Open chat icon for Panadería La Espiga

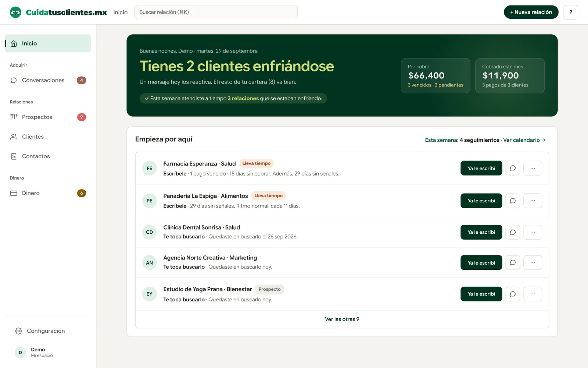(x=513, y=201)
